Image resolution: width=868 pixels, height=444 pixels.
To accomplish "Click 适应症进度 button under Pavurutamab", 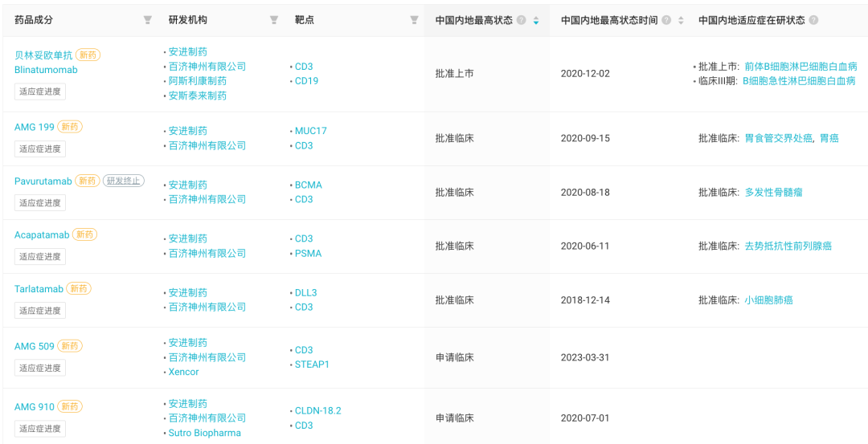I will click(x=40, y=202).
